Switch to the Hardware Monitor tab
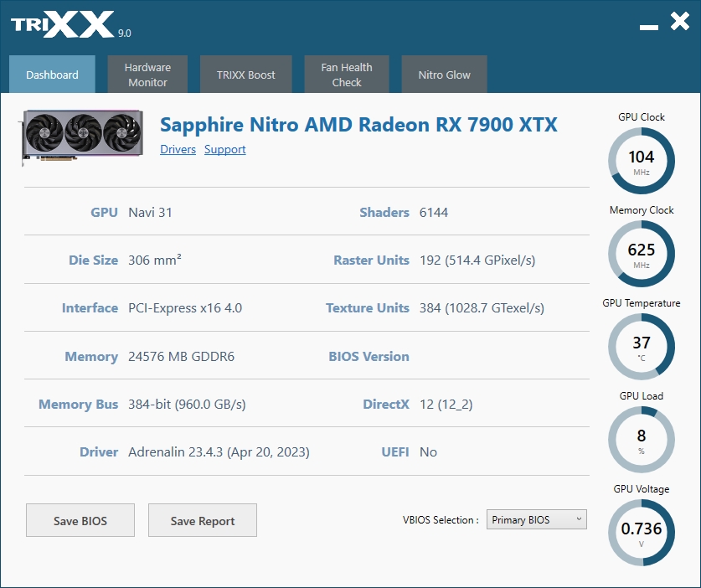 click(147, 75)
